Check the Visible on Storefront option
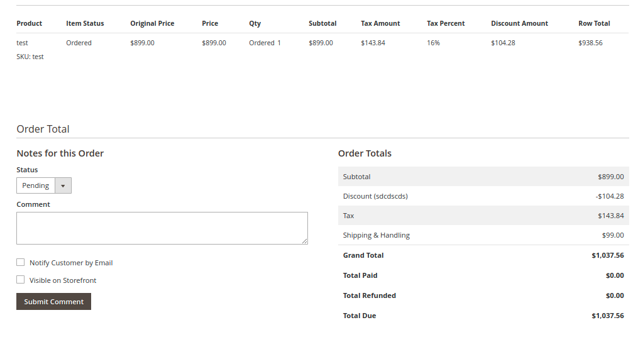The image size is (638, 364). pos(20,280)
